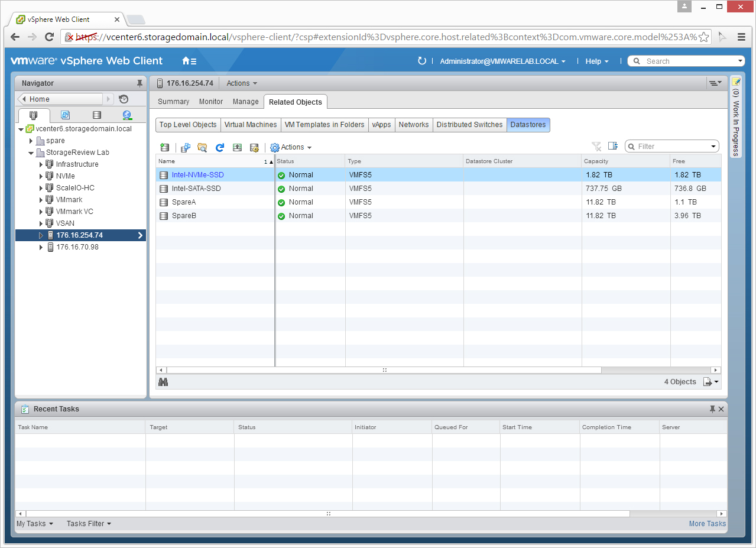Open the host Actions dropdown beside 176.16.254.74
Viewport: 756px width, 548px height.
[242, 83]
